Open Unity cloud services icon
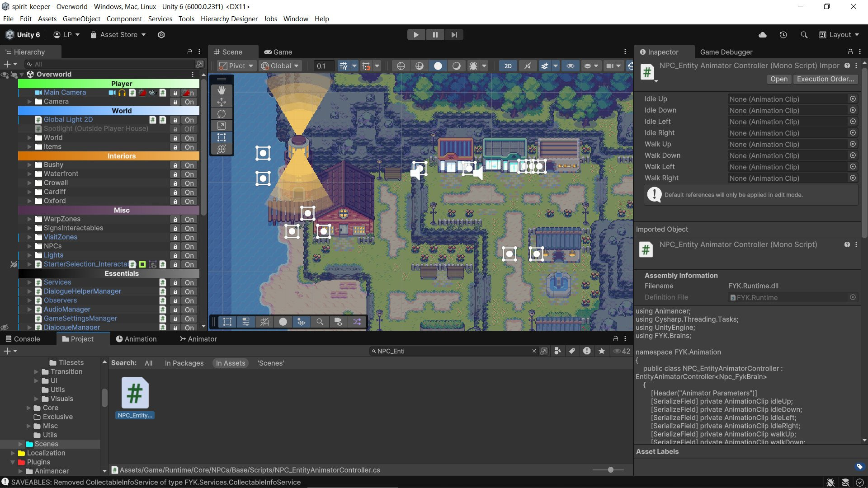Viewport: 868px width, 488px height. click(x=763, y=35)
